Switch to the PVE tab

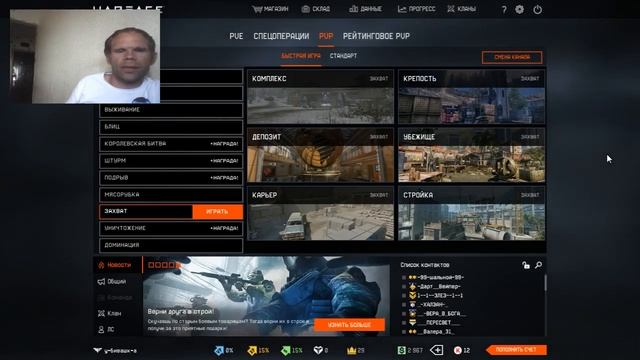pyautogui.click(x=236, y=36)
